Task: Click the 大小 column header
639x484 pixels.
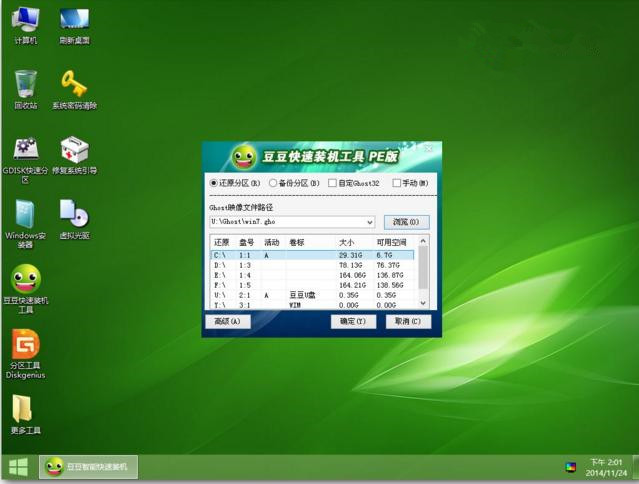Action: (x=354, y=242)
